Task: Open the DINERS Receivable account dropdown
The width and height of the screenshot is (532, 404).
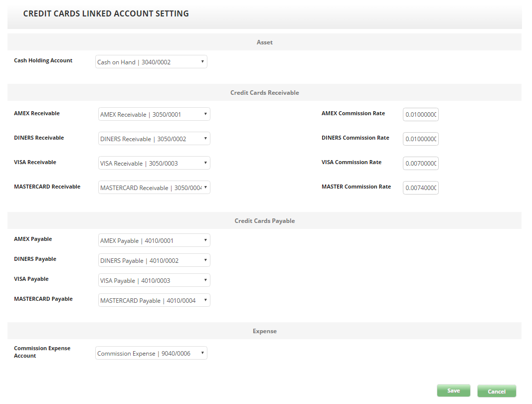Action: coord(154,139)
